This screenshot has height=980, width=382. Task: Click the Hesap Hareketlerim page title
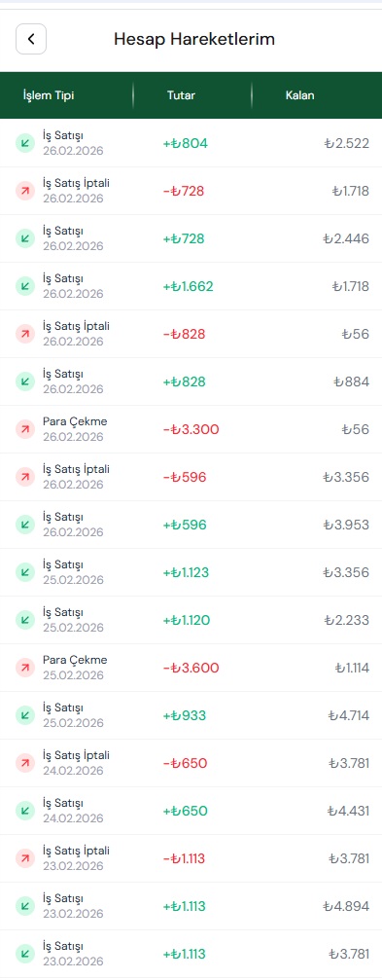coord(194,39)
